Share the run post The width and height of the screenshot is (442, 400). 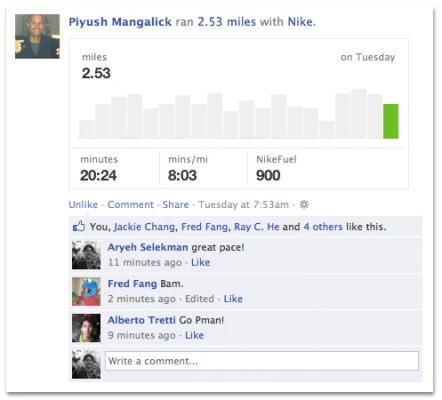(176, 204)
